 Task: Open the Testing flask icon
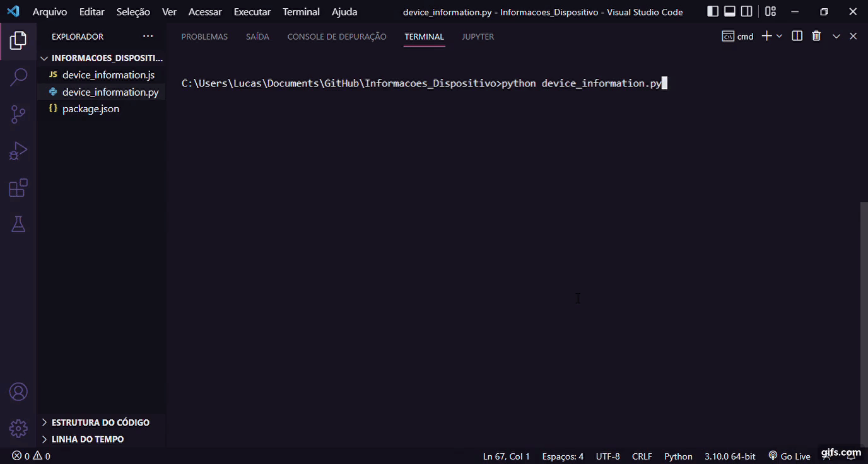tap(18, 224)
